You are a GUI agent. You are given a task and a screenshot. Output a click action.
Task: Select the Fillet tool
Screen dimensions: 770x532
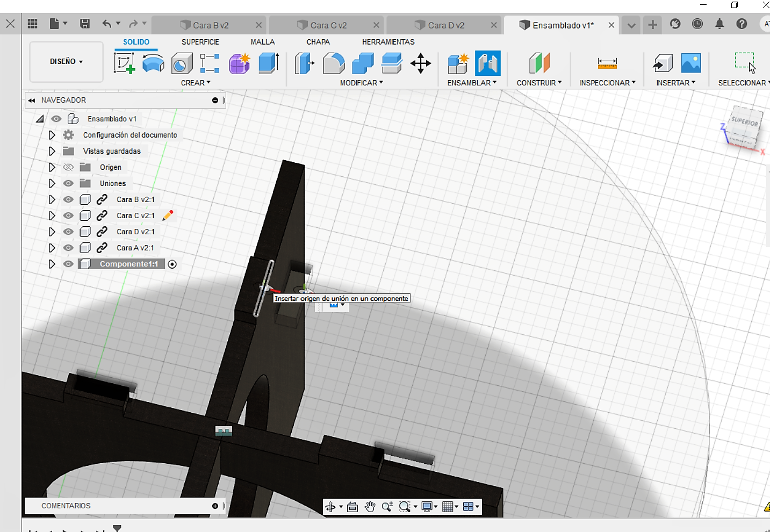point(334,63)
